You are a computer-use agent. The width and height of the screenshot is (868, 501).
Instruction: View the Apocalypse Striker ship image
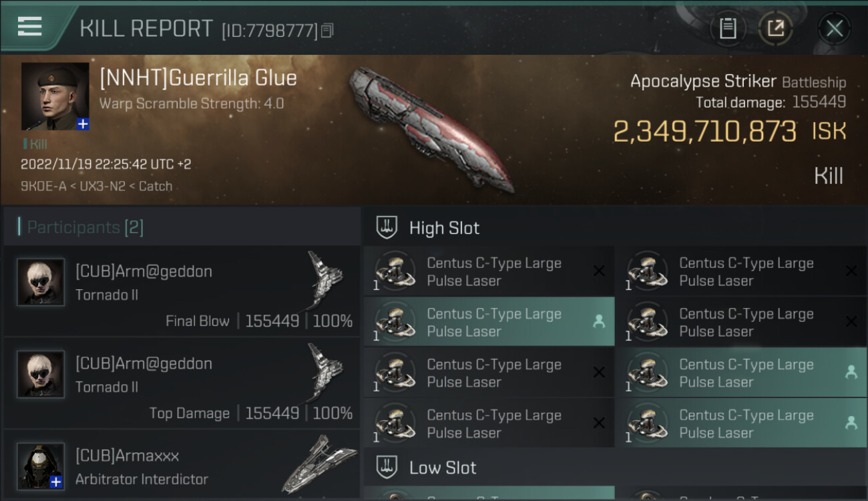431,127
